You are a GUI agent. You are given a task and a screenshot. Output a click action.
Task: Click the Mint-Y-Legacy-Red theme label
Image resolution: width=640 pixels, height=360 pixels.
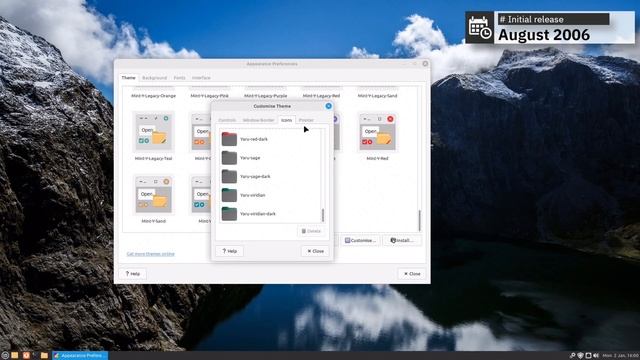321,96
